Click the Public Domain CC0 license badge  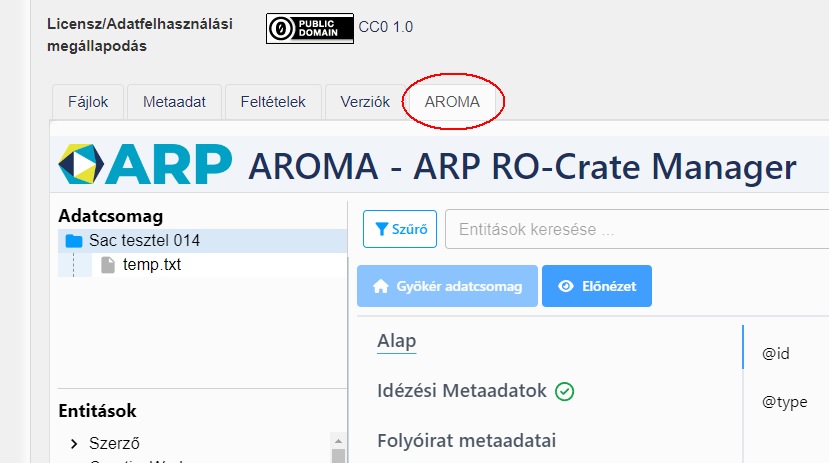(x=310, y=29)
